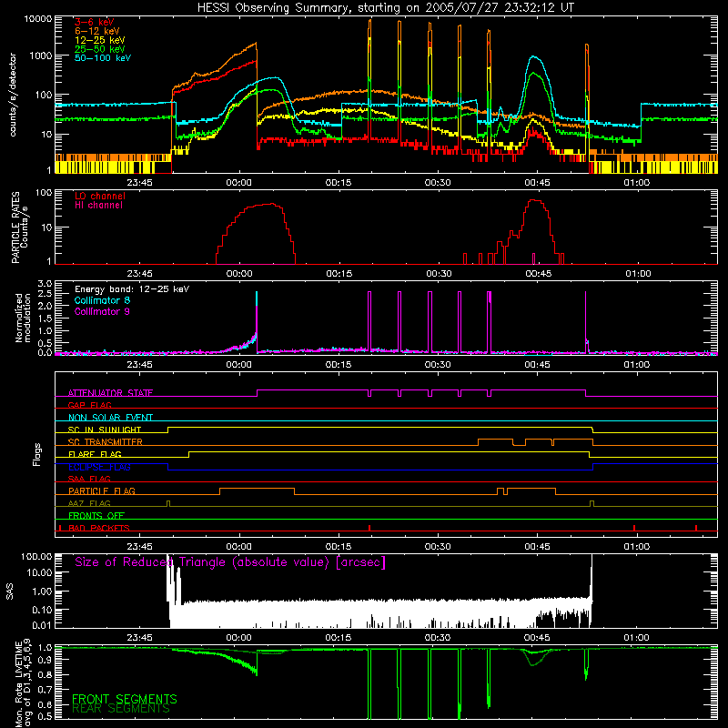Select the SAA FLAG label
The width and height of the screenshot is (728, 728).
coord(89,479)
